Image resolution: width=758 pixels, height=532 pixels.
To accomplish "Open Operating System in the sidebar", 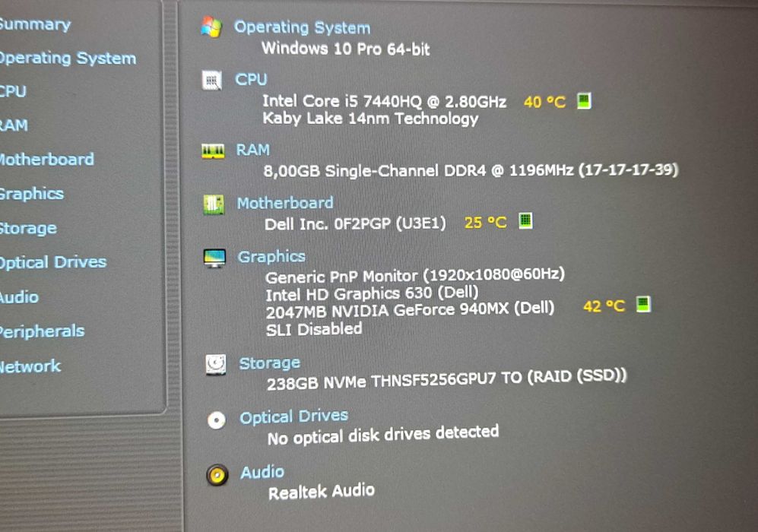I will [68, 58].
